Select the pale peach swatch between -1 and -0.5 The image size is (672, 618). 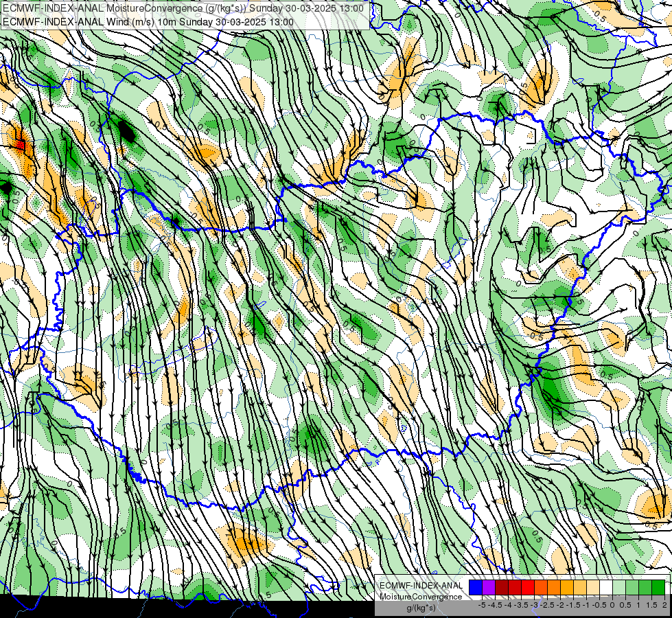[x=593, y=587]
